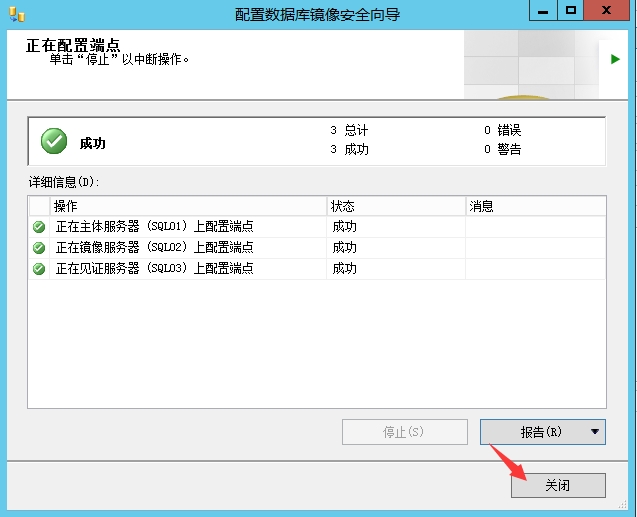637x517 pixels.
Task: Click the 详细信息(D): label
Action: pyautogui.click(x=64, y=182)
